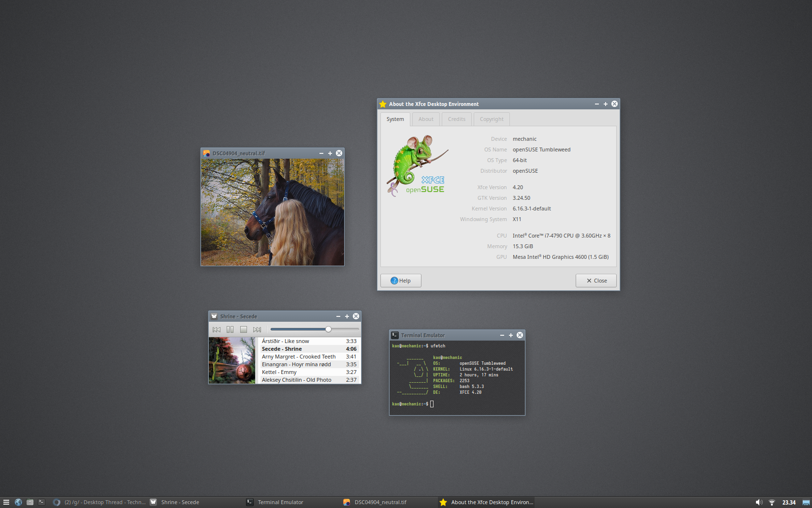This screenshot has width=812, height=508.
Task: Click the Help button in About Xfce
Action: pos(401,281)
